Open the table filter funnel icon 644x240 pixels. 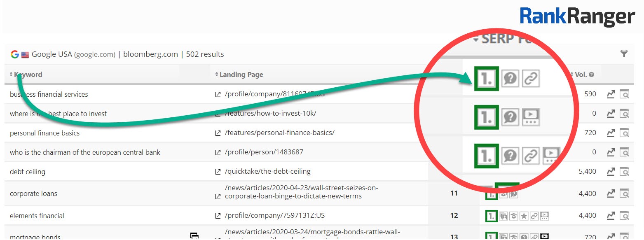pyautogui.click(x=624, y=54)
